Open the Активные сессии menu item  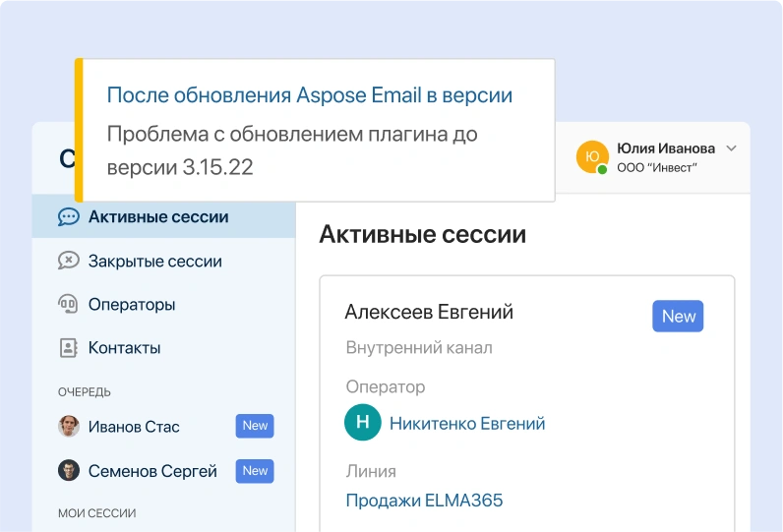[164, 217]
